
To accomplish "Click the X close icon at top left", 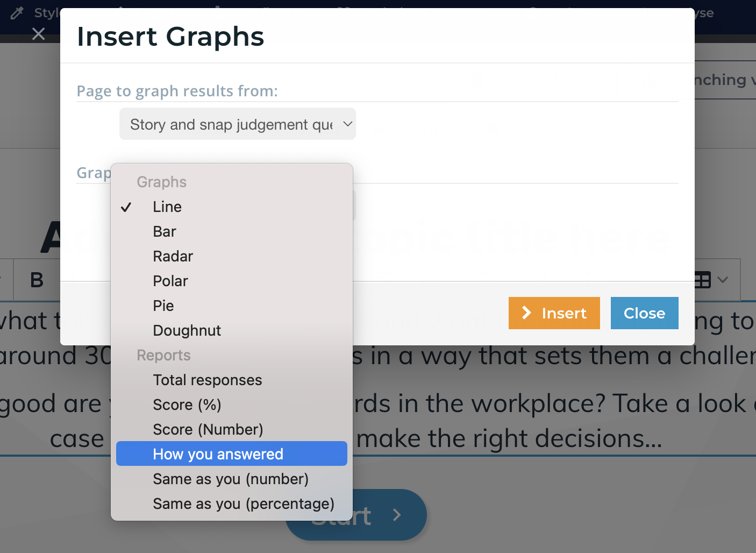I will (x=38, y=34).
